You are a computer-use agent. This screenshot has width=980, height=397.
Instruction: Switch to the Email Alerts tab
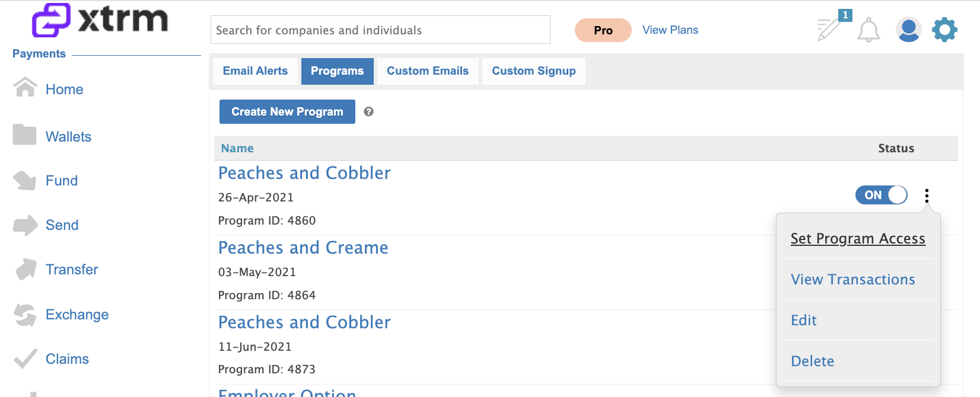[x=255, y=71]
